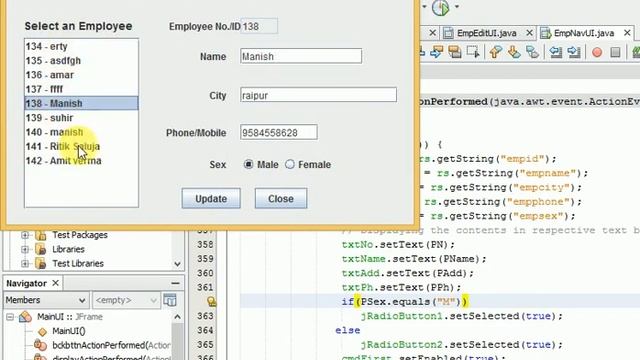
Task: Open the <empty> filter dropdown
Action: pyautogui.click(x=126, y=300)
